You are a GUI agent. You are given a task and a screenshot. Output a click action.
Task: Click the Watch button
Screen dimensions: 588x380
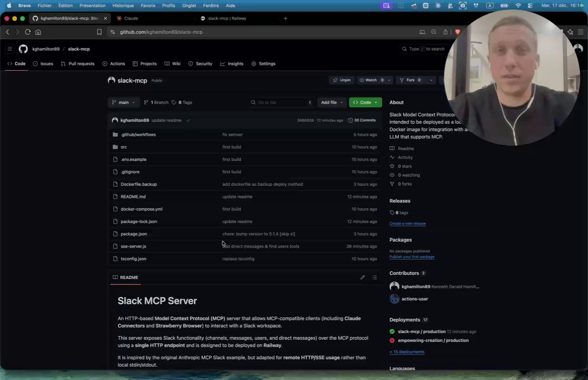coord(371,80)
